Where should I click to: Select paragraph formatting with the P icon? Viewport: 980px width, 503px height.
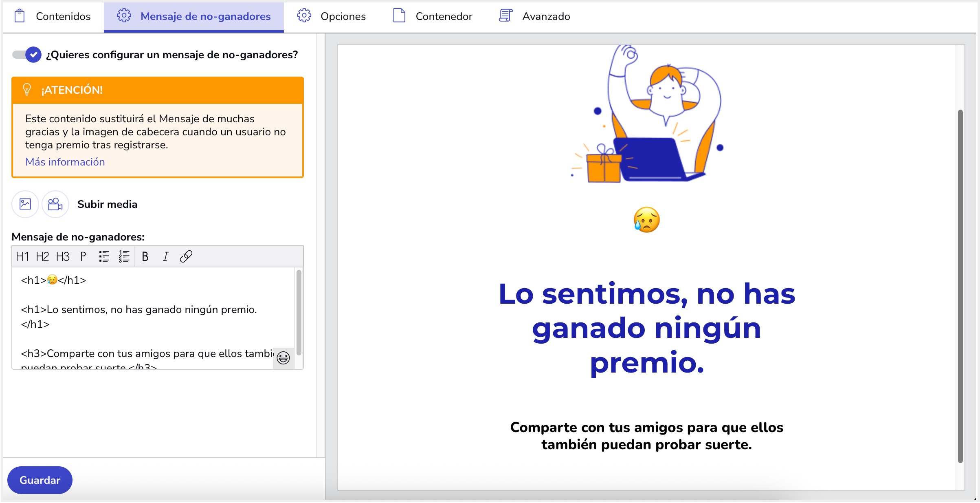pos(83,257)
